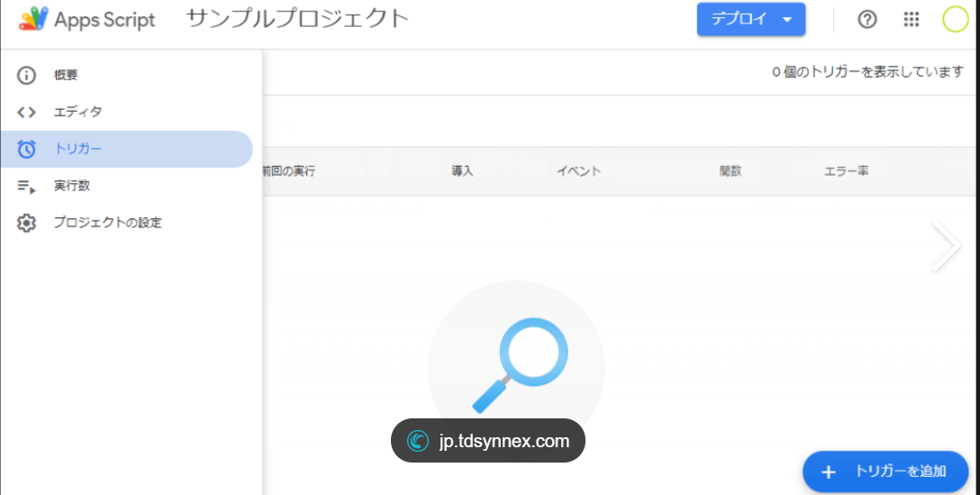Image resolution: width=980 pixels, height=495 pixels.
Task: Select the トリガー menu item
Action: click(x=126, y=150)
